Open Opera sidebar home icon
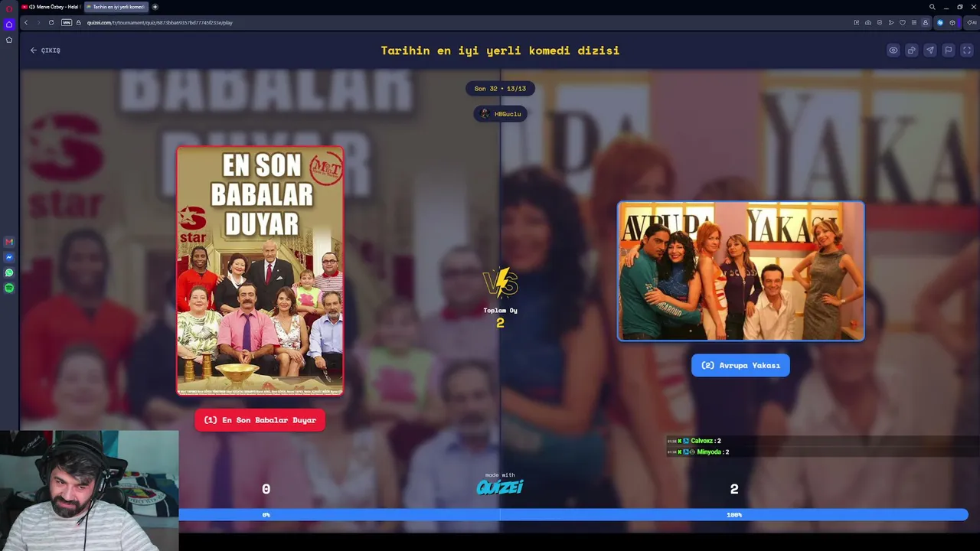This screenshot has height=551, width=980. click(x=9, y=24)
